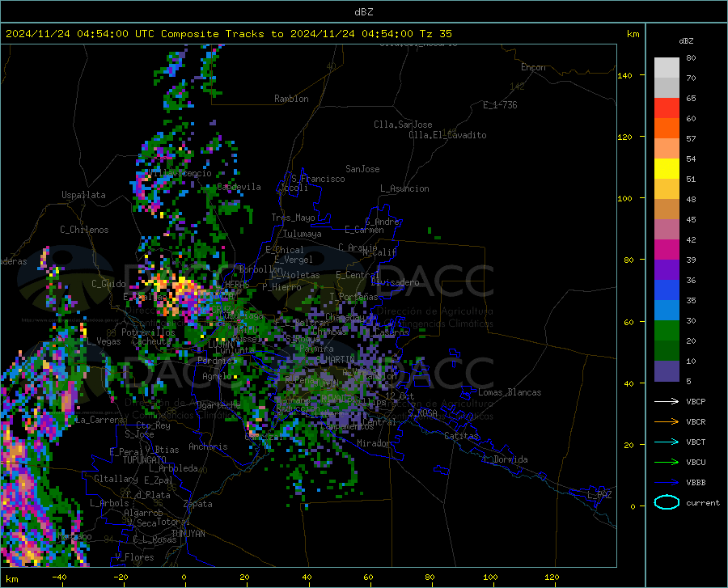Select the 'Capdevila' map label
728x588 pixels.
(239, 187)
